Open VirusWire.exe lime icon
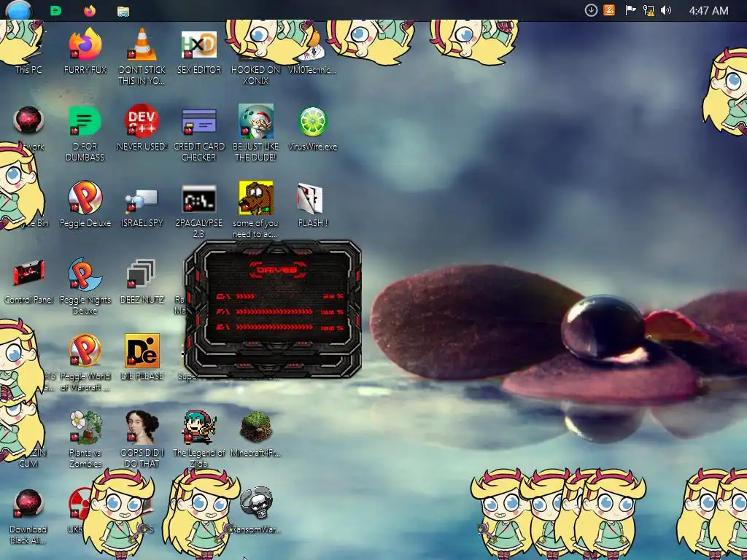747x560 pixels. [x=312, y=128]
